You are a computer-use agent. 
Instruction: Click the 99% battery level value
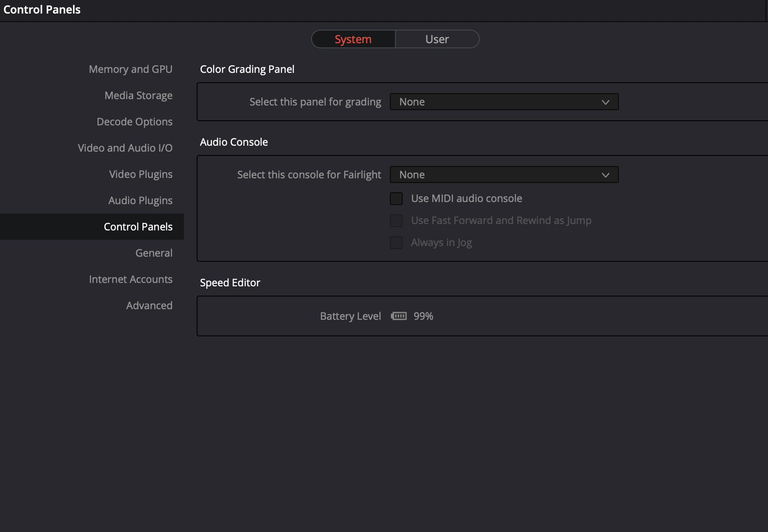423,316
